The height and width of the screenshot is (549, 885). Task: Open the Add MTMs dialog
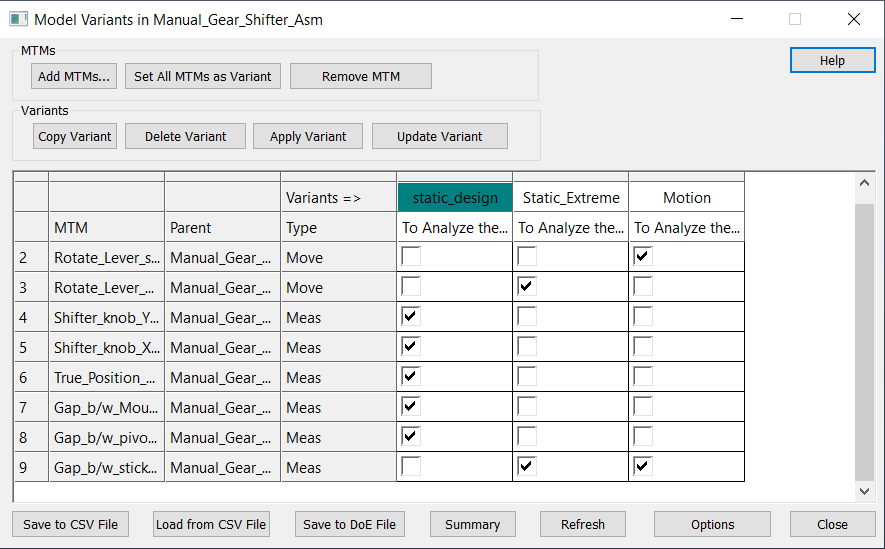[74, 76]
